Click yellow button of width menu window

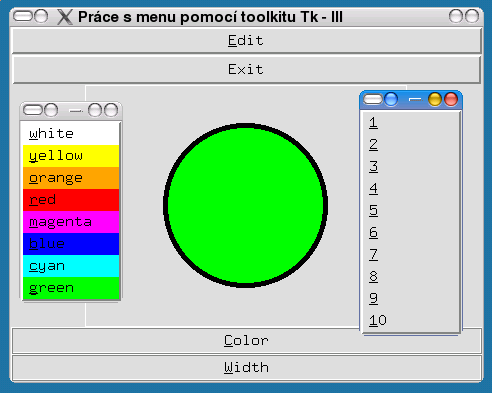pos(435,99)
